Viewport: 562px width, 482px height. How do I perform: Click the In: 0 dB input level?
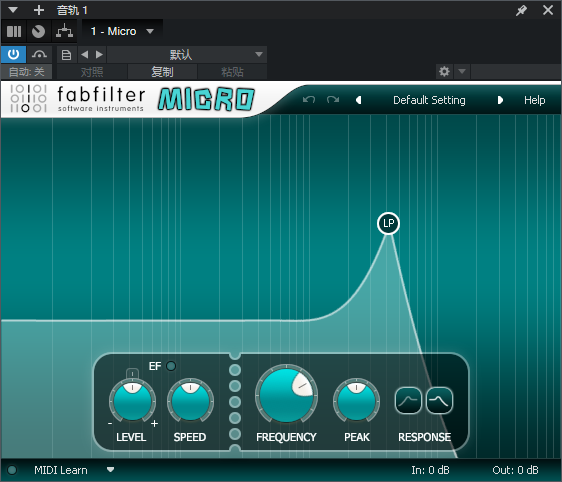(430, 470)
